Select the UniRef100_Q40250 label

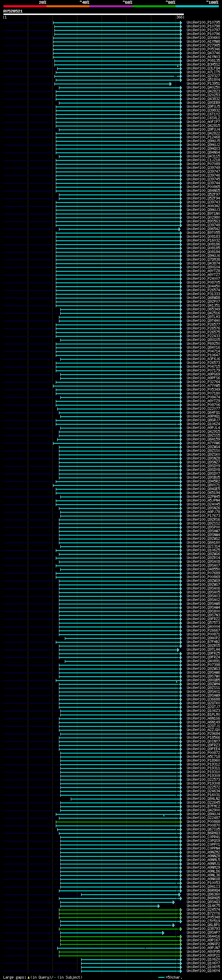[x=203, y=88]
